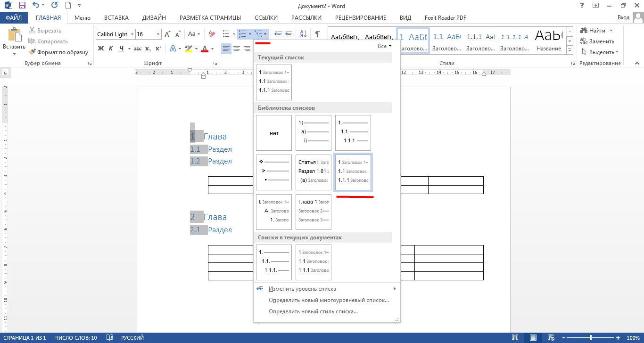This screenshot has width=644, height=343.
Task: Click the 100% zoom level
Action: (633, 338)
